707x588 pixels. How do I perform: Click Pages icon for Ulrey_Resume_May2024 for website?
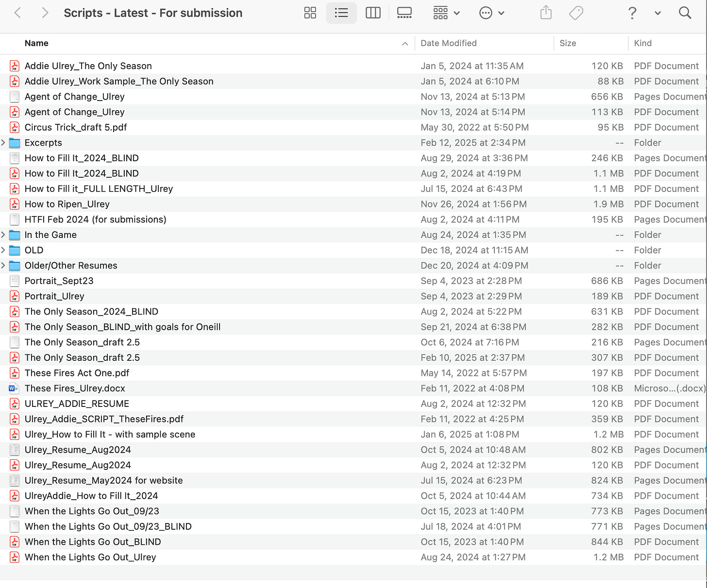(15, 480)
